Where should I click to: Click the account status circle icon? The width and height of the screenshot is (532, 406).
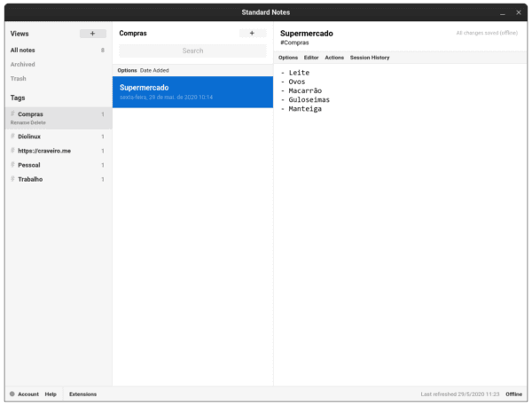[x=12, y=394]
